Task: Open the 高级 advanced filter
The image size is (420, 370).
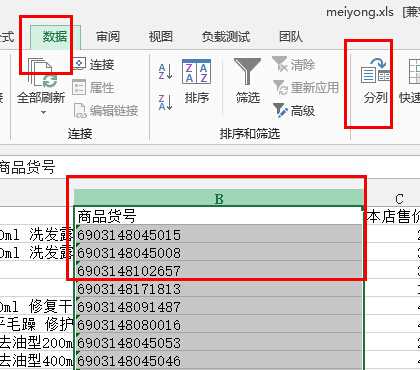Action: [x=294, y=110]
